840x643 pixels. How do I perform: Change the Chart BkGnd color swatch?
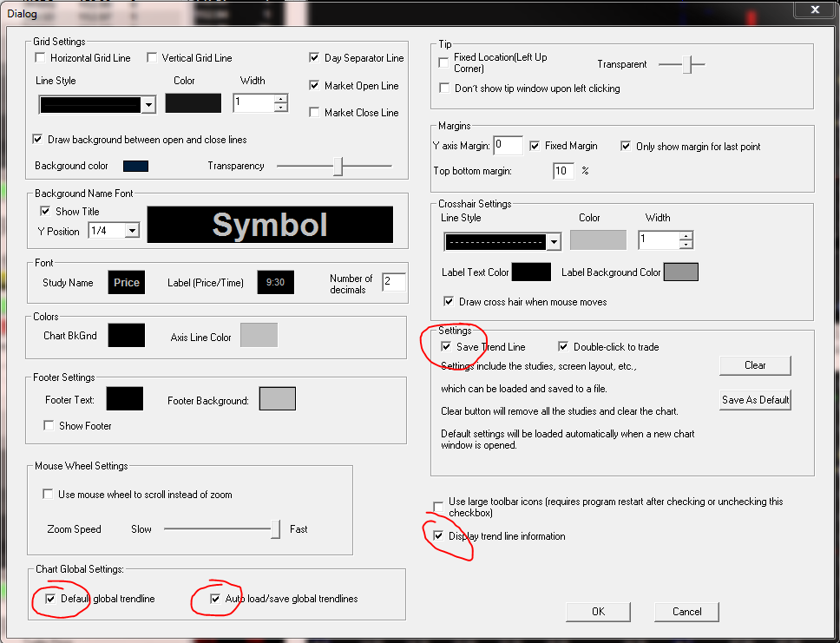pos(127,336)
